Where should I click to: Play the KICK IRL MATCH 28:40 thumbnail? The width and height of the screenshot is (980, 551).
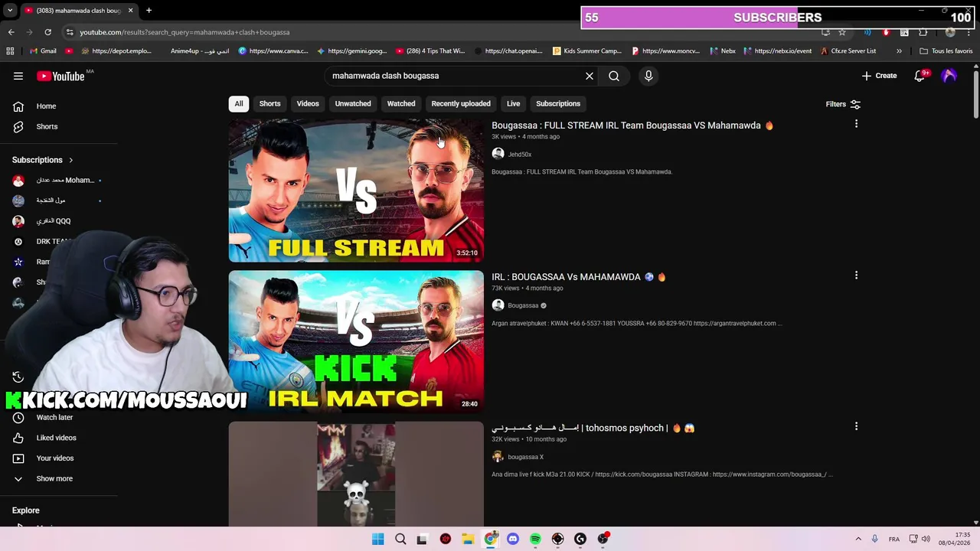point(356,341)
